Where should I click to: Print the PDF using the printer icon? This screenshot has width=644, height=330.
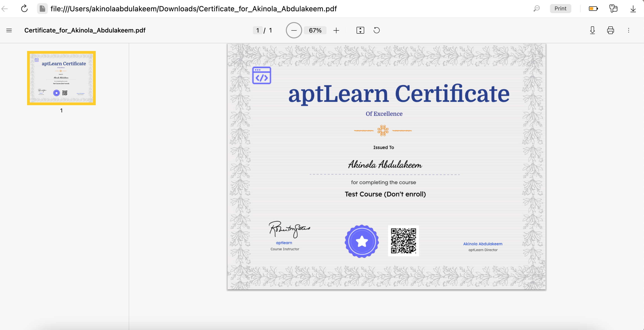click(x=611, y=30)
